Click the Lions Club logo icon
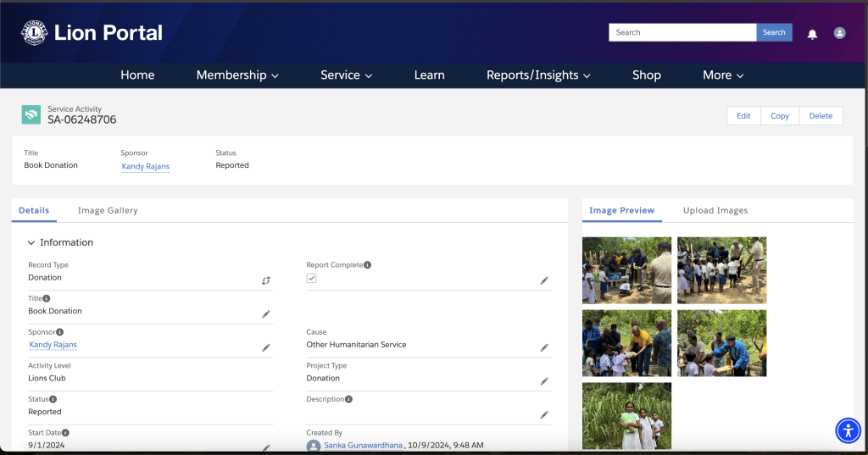This screenshot has height=455, width=868. pos(34,33)
